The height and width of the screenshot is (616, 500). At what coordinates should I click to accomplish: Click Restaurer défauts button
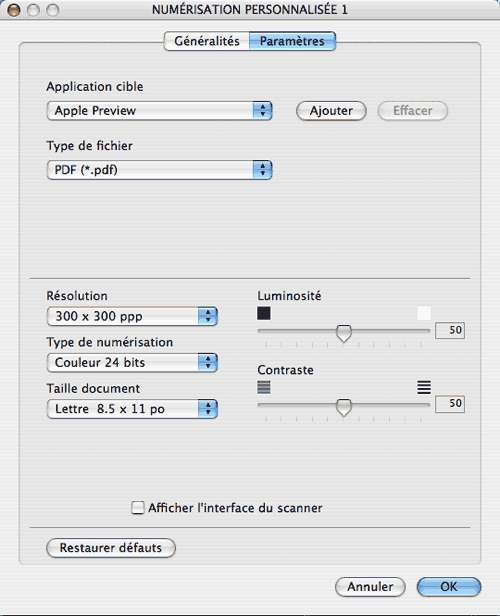click(111, 548)
